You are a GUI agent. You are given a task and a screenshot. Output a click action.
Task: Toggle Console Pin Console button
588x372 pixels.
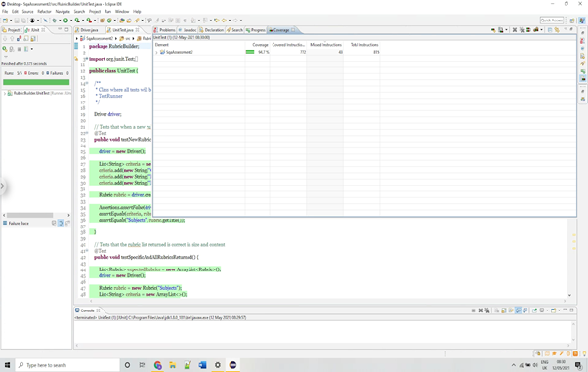[x=534, y=310]
